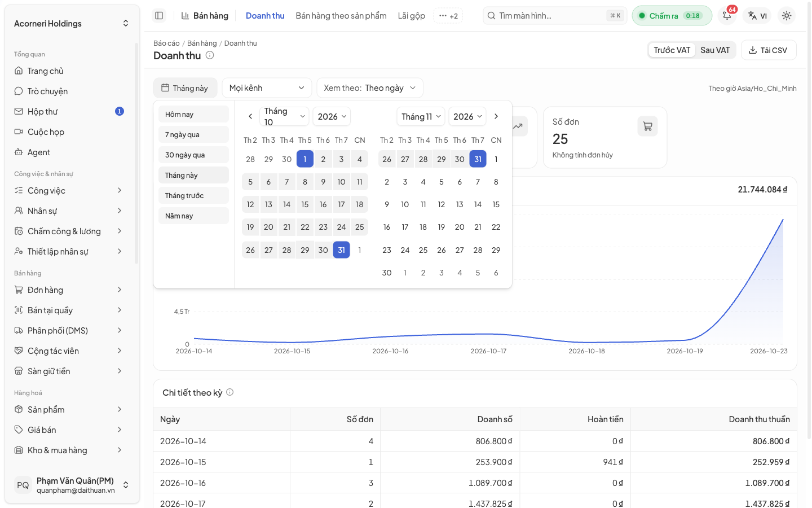Click the shopping cart icon in Số đơn card
Image resolution: width=812 pixels, height=508 pixels.
(647, 126)
